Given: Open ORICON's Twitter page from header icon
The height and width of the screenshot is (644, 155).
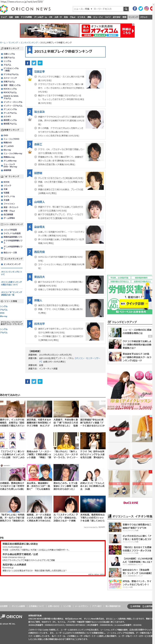Looking at the screenshot, I should pos(141,8).
